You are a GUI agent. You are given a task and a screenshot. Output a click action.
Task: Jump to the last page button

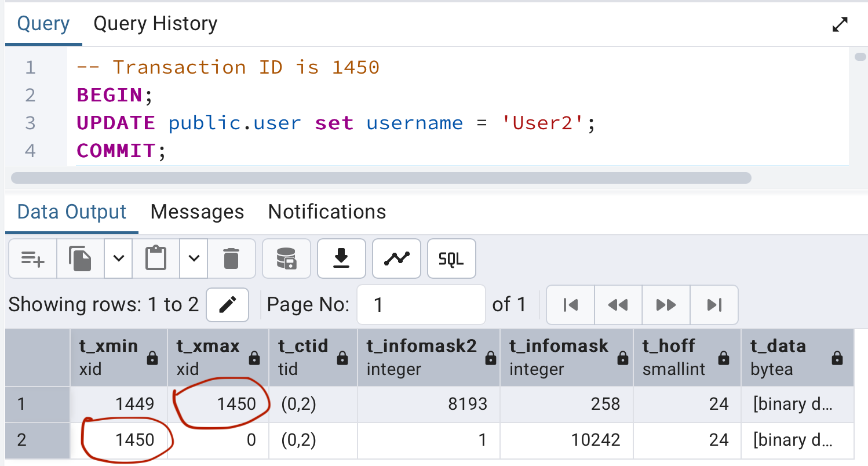(714, 304)
